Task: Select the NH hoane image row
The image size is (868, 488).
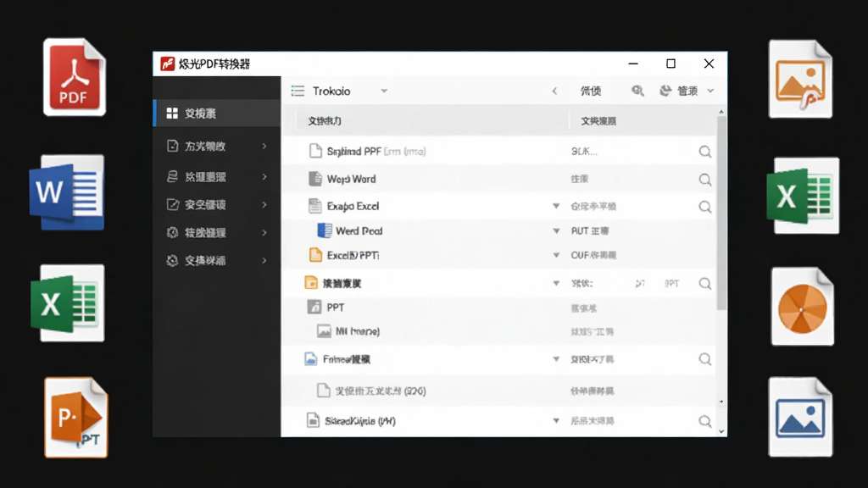Action: (499, 331)
